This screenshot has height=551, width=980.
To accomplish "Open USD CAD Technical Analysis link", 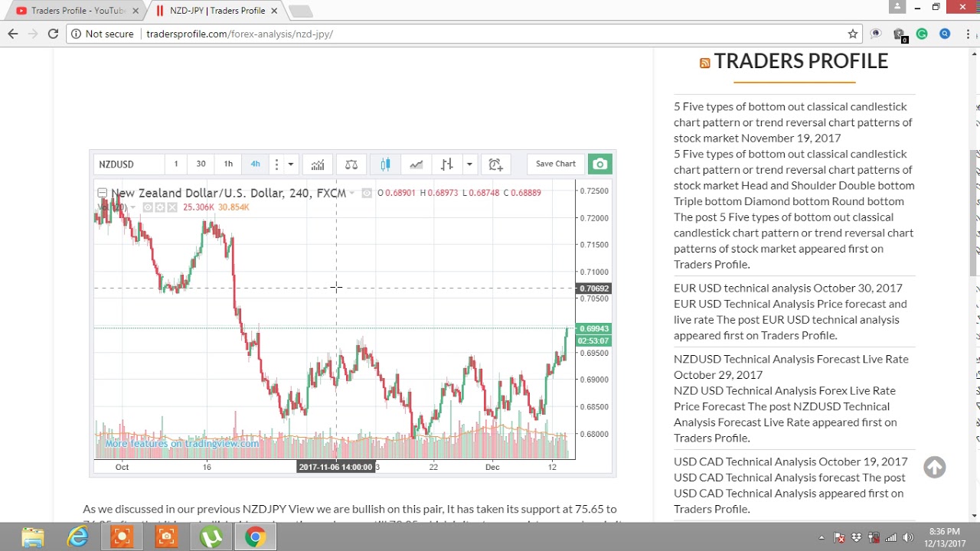I will point(790,461).
